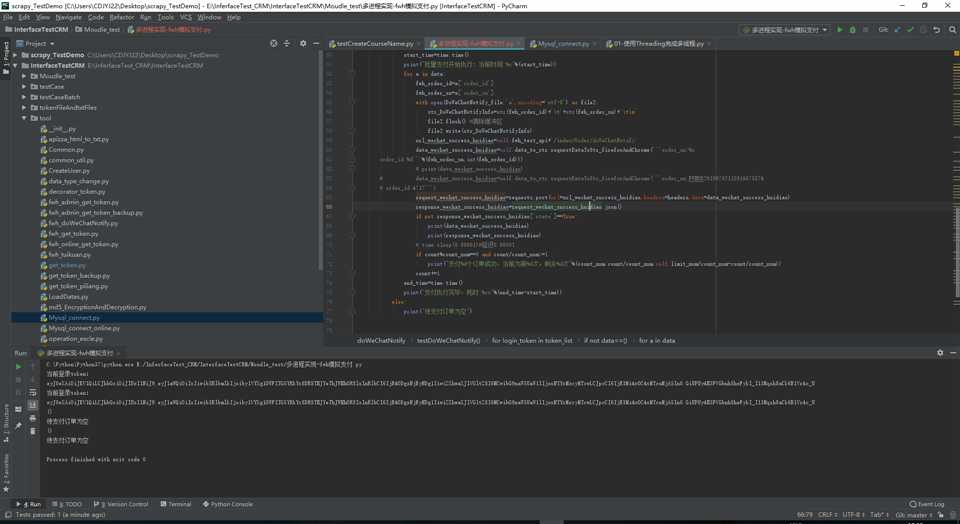Click the VCS update project icon
Image resolution: width=960 pixels, height=524 pixels.
point(898,29)
